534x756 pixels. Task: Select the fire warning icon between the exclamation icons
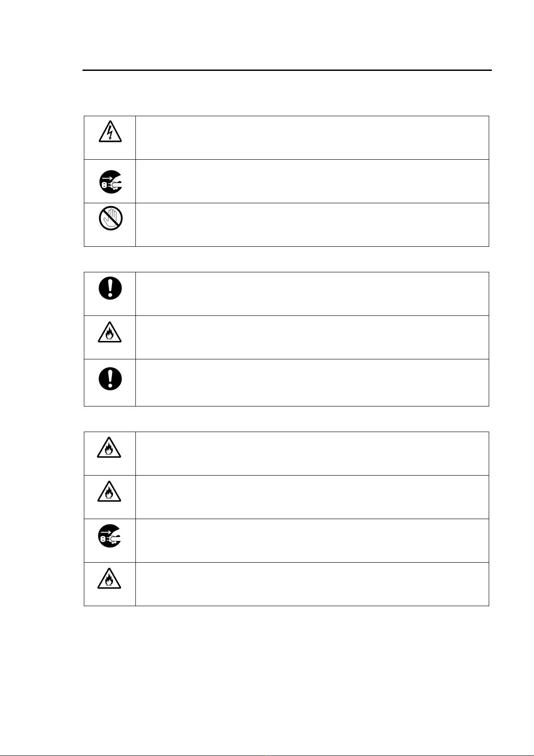[x=110, y=333]
